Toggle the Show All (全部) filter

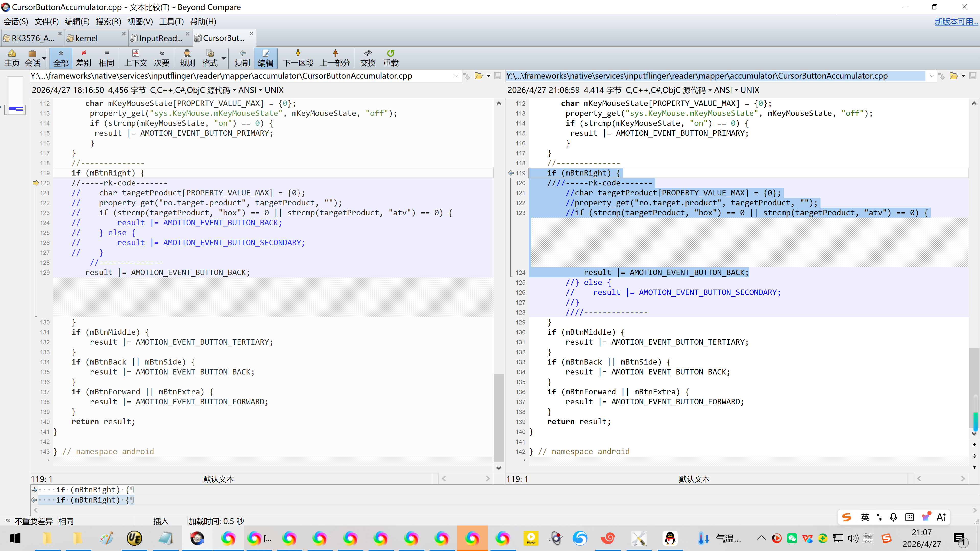[x=61, y=58]
